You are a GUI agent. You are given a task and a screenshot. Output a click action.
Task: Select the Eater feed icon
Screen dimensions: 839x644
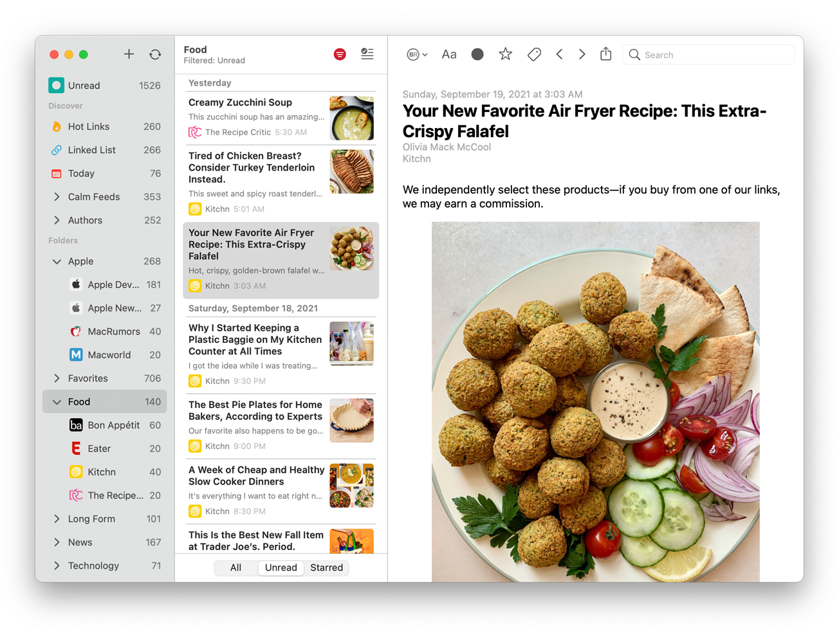(76, 448)
